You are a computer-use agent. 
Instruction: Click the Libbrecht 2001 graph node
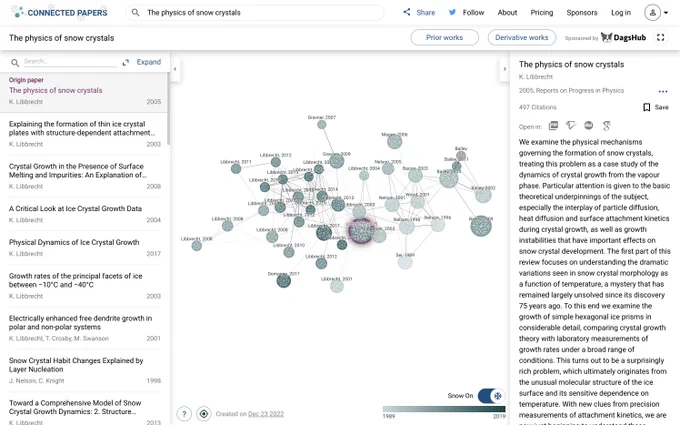[337, 286]
